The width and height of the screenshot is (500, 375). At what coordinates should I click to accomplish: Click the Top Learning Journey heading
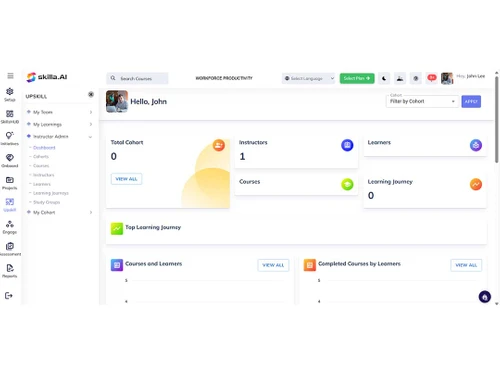(x=153, y=227)
